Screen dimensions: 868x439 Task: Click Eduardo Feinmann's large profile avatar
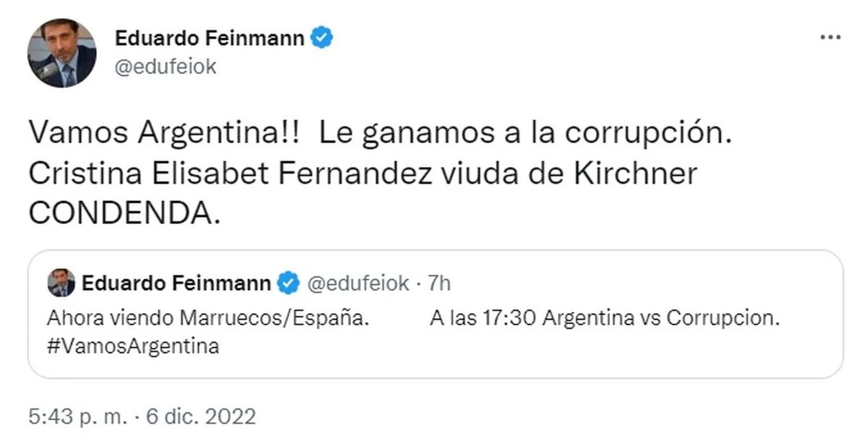coord(61,54)
